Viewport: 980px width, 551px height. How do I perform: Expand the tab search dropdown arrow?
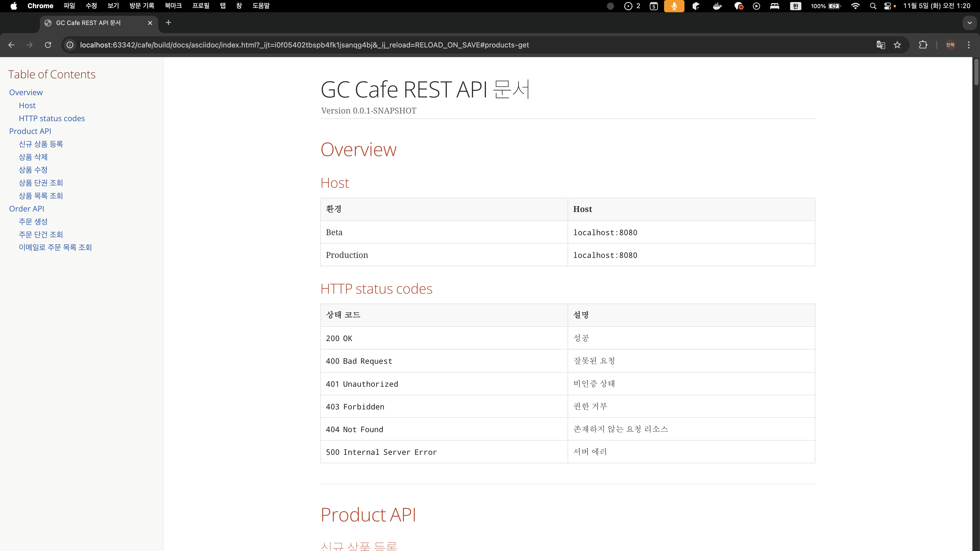pos(969,23)
